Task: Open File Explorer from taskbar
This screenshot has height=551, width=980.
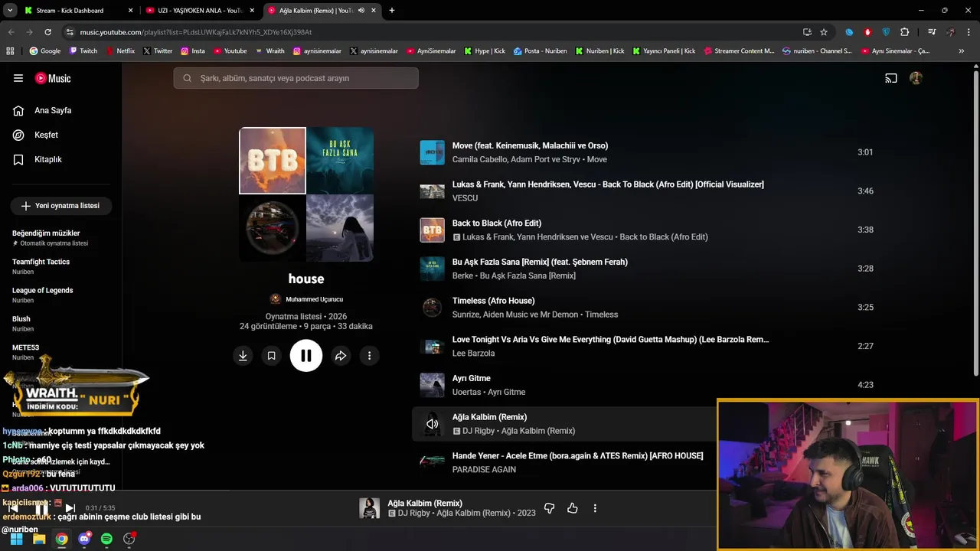Action: pyautogui.click(x=39, y=539)
